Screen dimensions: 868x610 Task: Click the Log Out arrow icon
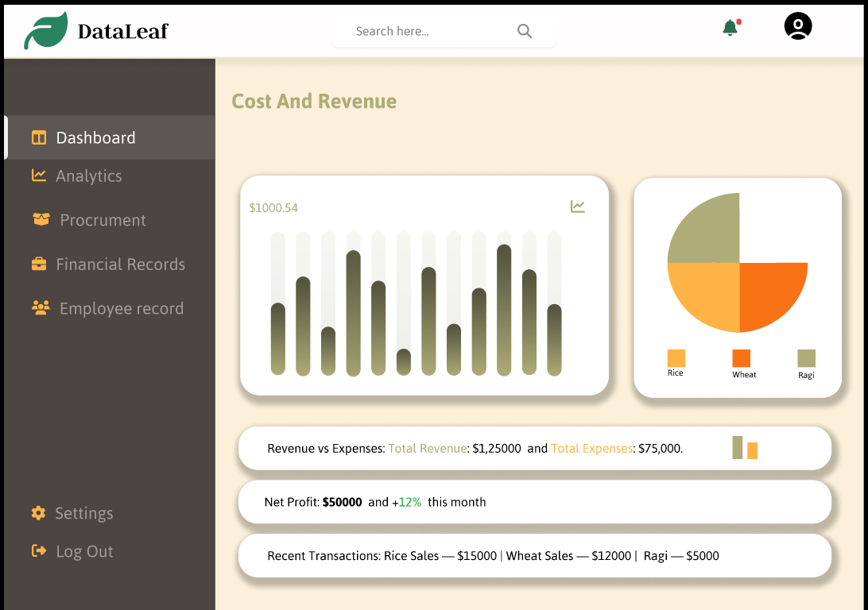pyautogui.click(x=39, y=550)
